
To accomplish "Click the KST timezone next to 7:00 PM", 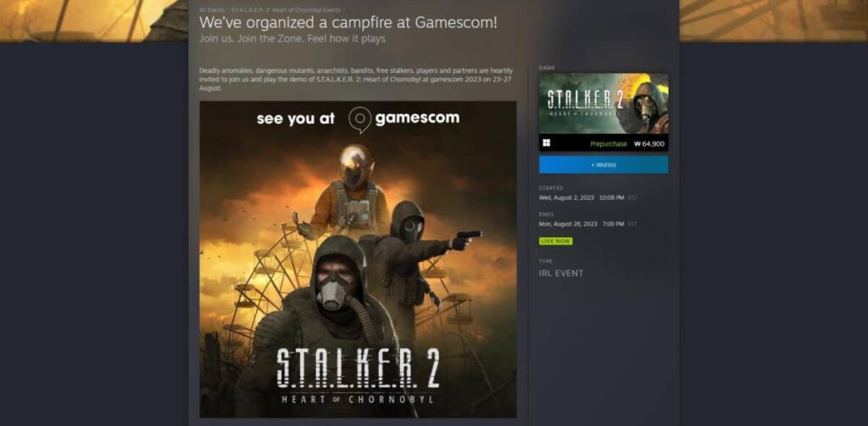I will click(632, 224).
